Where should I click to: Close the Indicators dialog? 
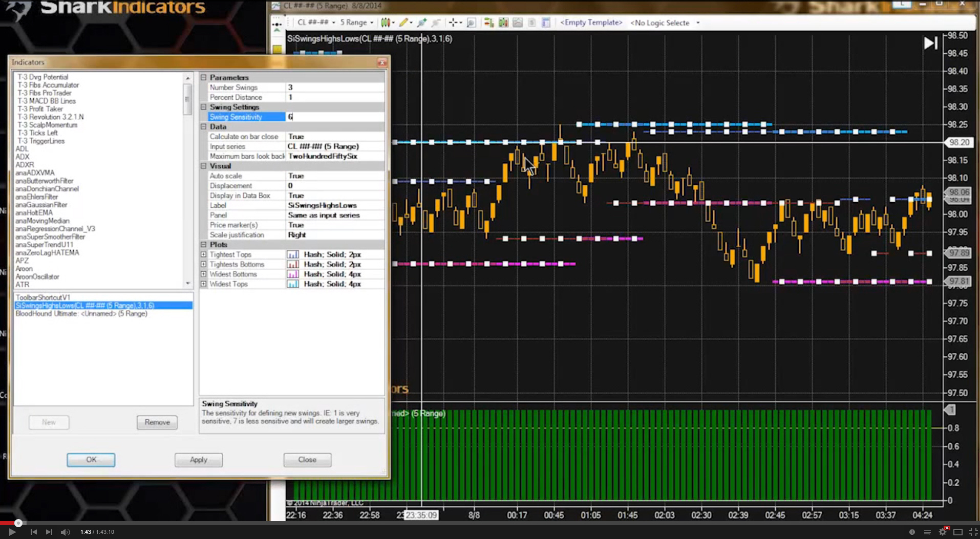coord(382,62)
